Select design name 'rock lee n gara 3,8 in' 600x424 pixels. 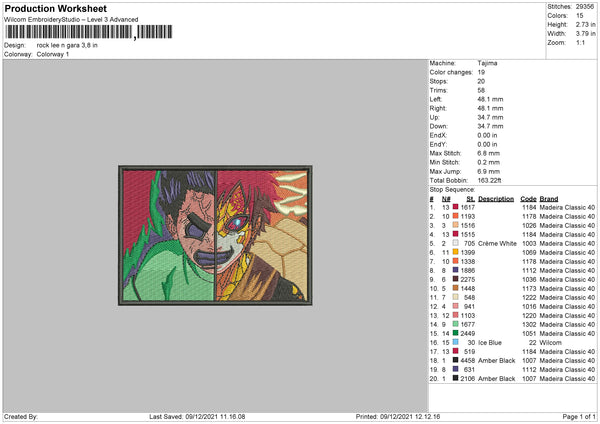click(x=67, y=45)
